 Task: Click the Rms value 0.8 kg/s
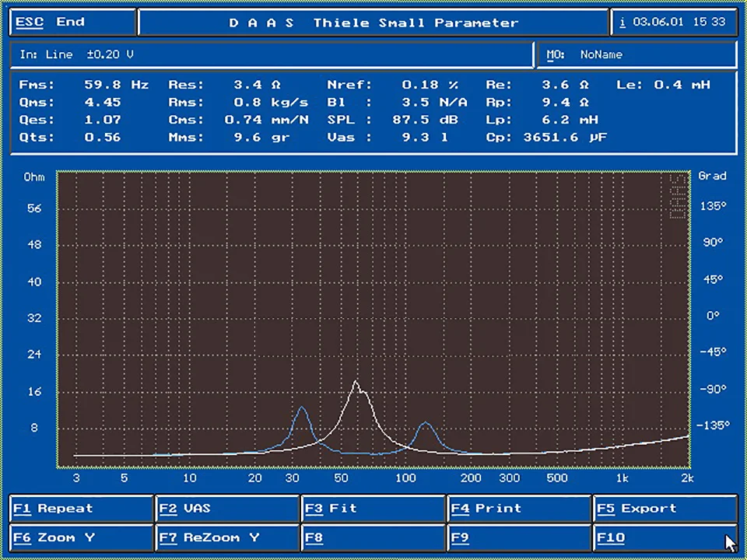click(271, 103)
